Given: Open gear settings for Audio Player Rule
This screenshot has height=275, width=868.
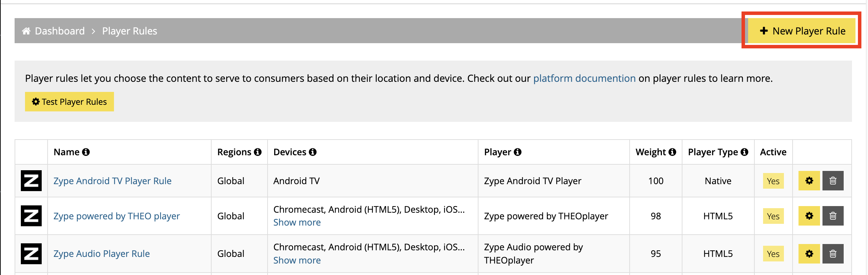Looking at the screenshot, I should pyautogui.click(x=809, y=254).
